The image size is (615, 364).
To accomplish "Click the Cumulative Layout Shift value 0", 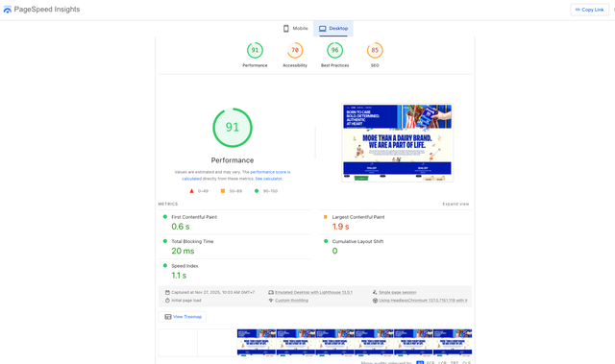I will (334, 251).
